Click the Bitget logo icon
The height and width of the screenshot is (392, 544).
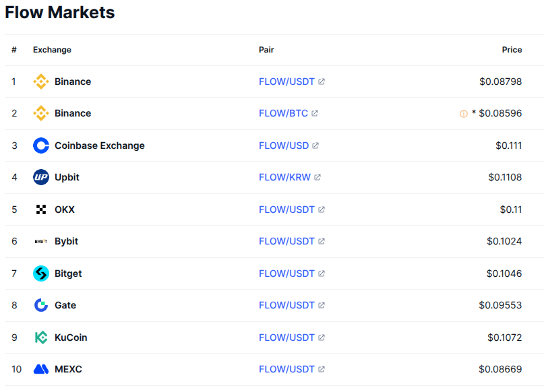pyautogui.click(x=41, y=273)
